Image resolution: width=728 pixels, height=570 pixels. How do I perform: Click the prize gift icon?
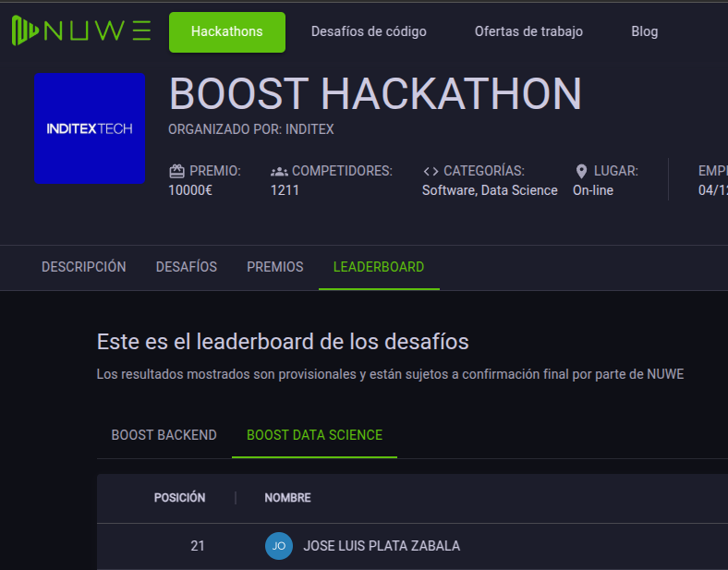coord(176,171)
